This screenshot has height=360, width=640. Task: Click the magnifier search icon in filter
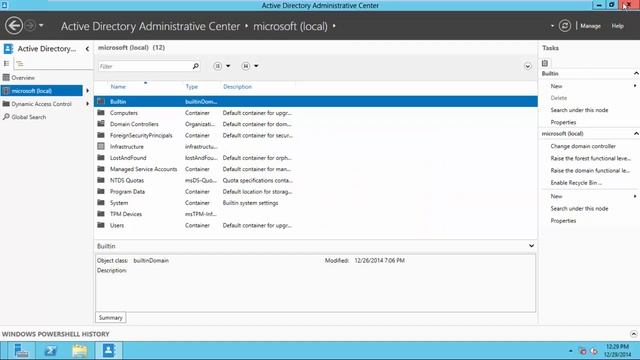(196, 66)
